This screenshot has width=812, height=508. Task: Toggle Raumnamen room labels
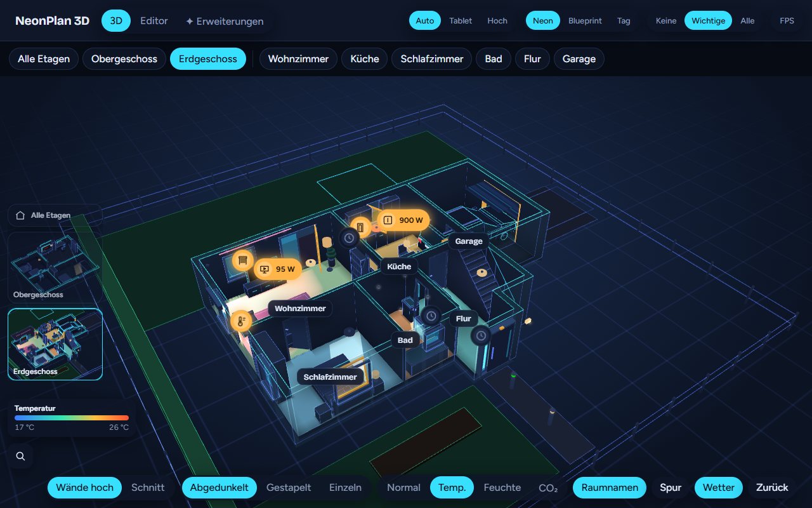tap(610, 488)
